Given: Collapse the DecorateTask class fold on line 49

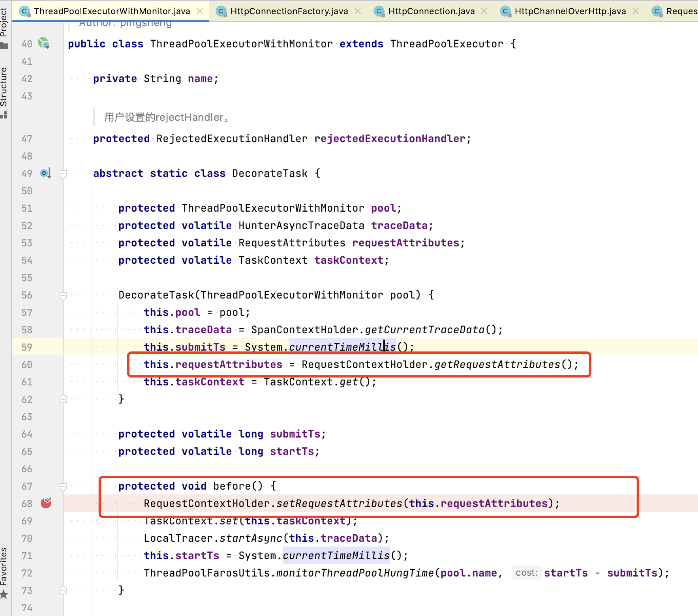Looking at the screenshot, I should [63, 174].
